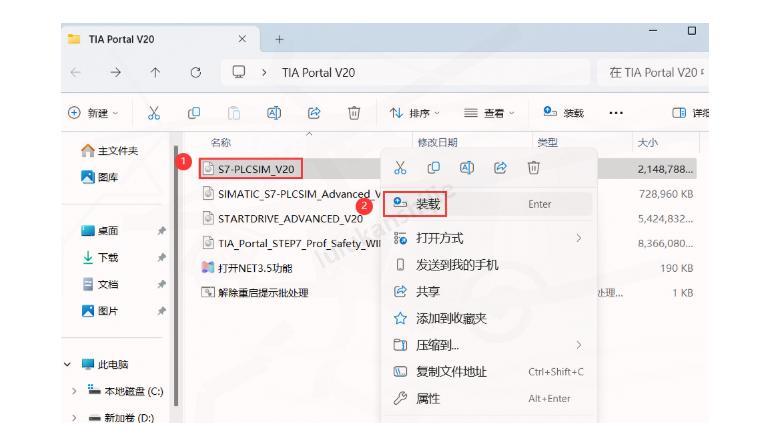Choose 共享 in the context menu
The height and width of the screenshot is (446, 770).
tap(488, 292)
